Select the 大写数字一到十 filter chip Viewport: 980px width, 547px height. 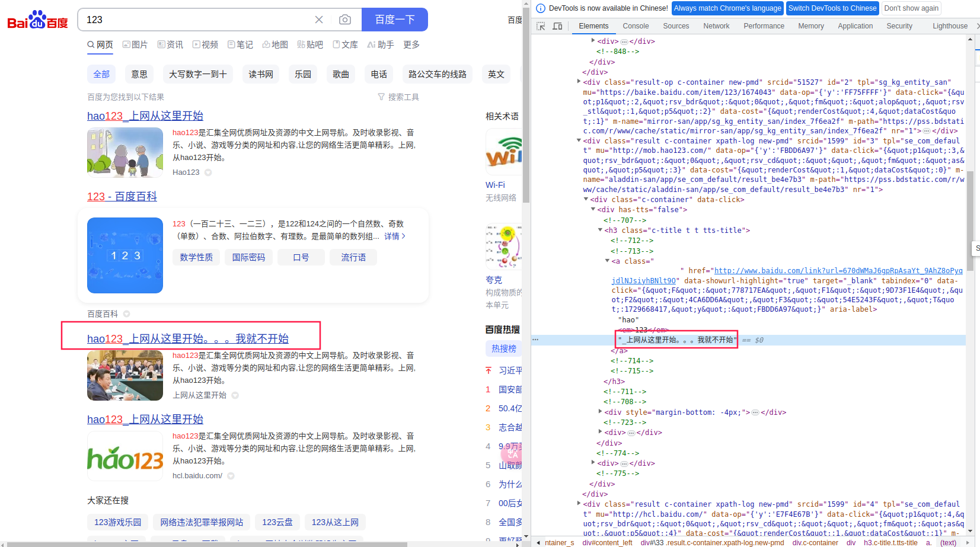[x=197, y=74]
